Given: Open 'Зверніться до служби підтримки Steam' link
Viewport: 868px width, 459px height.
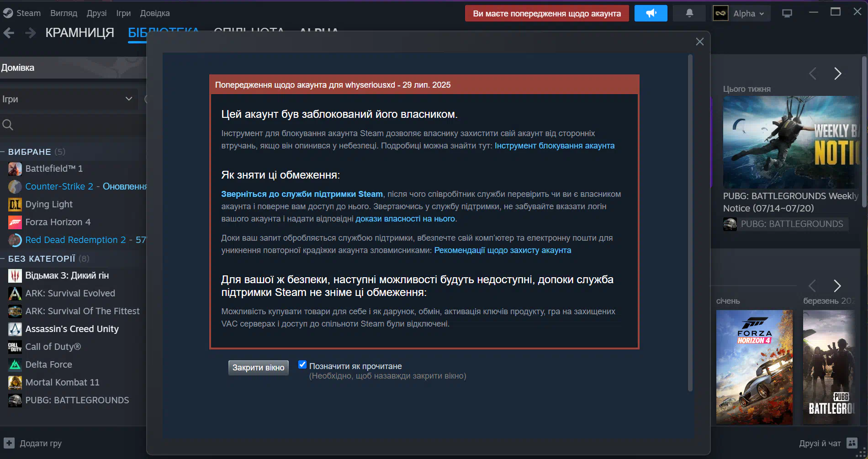Looking at the screenshot, I should (302, 194).
